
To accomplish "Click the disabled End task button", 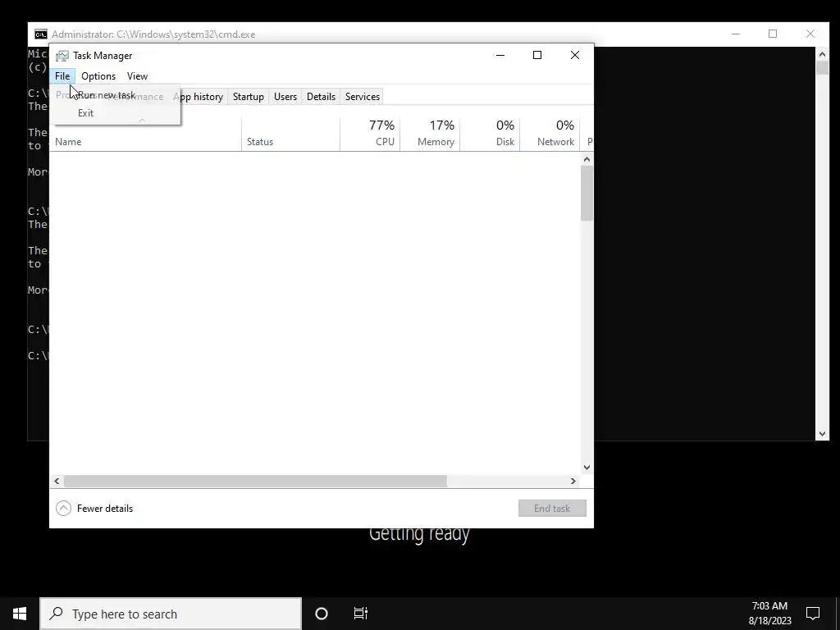I will (x=552, y=509).
